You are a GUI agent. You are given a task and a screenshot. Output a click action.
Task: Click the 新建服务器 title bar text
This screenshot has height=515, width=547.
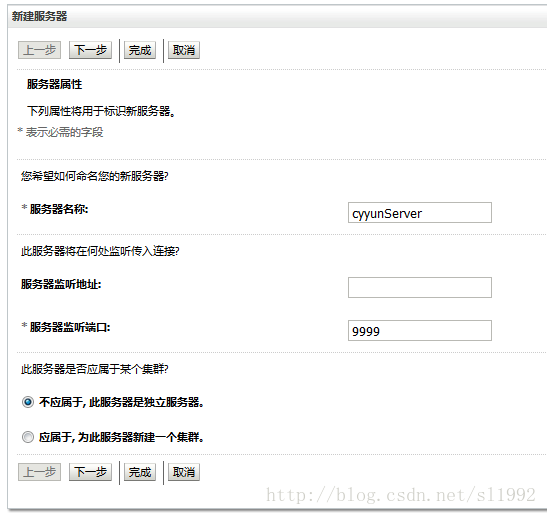click(x=39, y=16)
